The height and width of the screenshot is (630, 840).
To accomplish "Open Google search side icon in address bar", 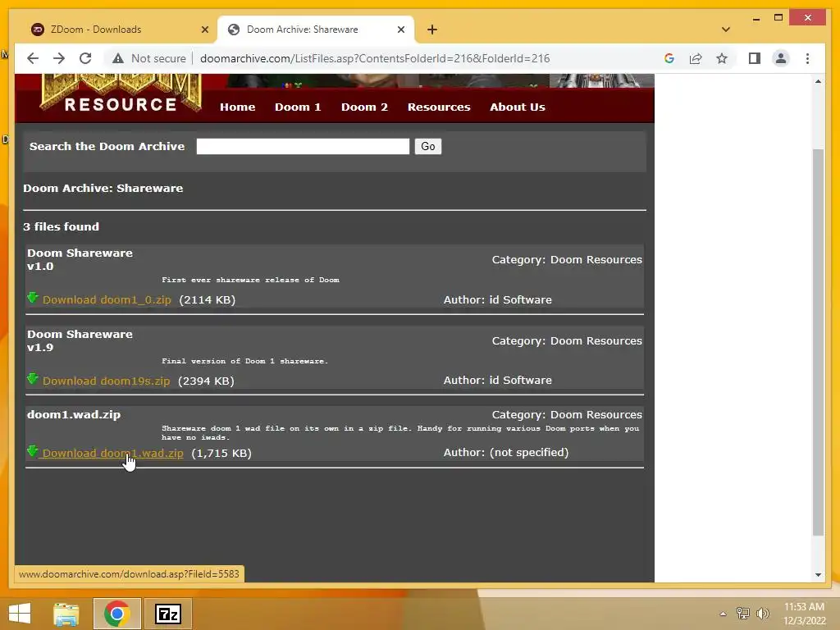I will (x=669, y=58).
